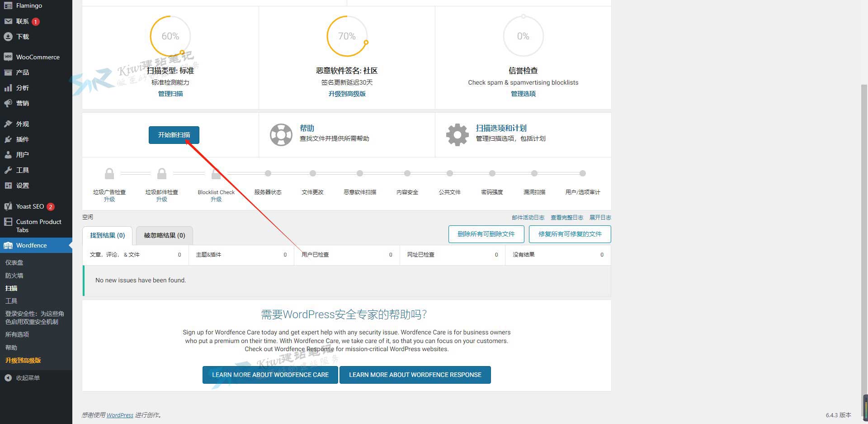Click the Marketing megaphone icon

pyautogui.click(x=8, y=103)
